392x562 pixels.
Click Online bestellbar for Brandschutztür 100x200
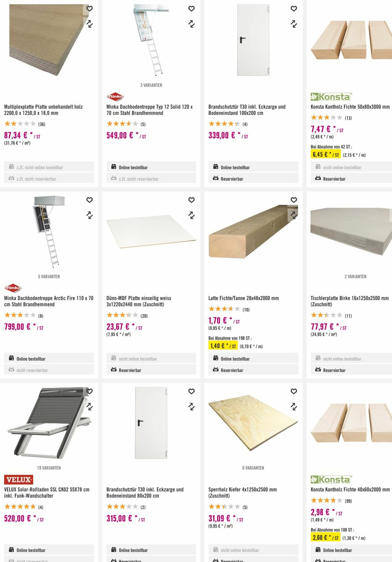click(x=253, y=167)
